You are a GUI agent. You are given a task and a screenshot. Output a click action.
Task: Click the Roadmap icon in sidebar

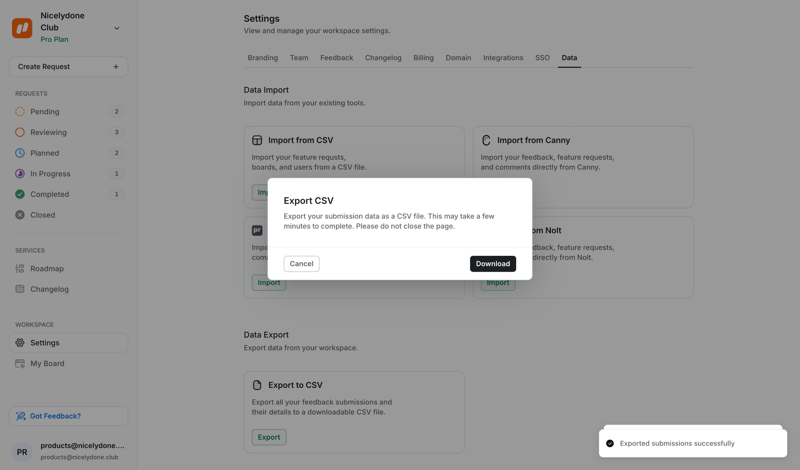[x=20, y=268]
